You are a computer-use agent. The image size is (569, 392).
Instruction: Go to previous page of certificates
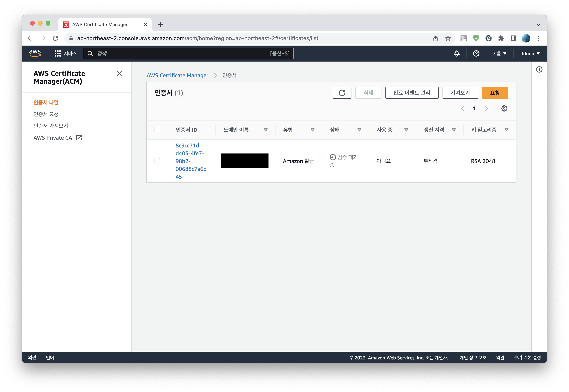[x=463, y=108]
